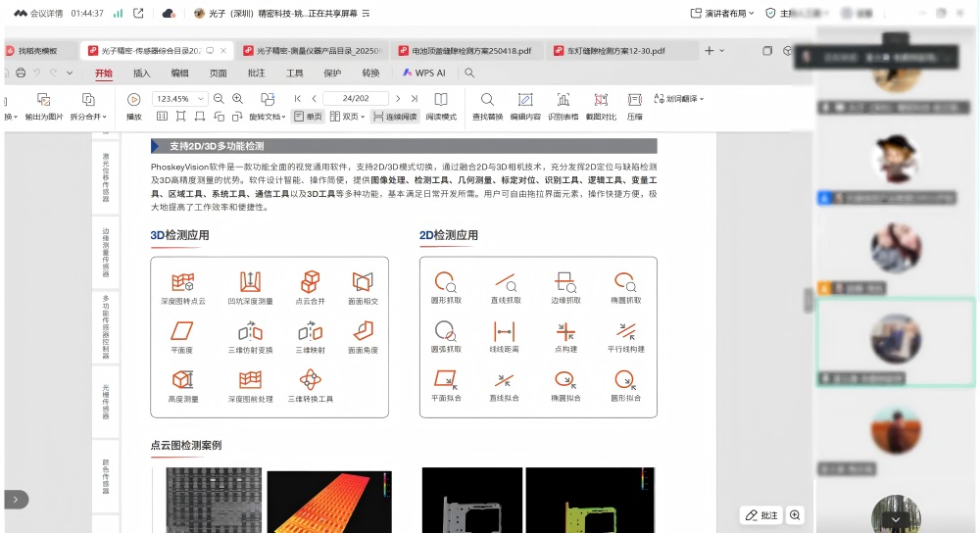Click the meeting share link icon
The width and height of the screenshot is (980, 533).
point(139,13)
